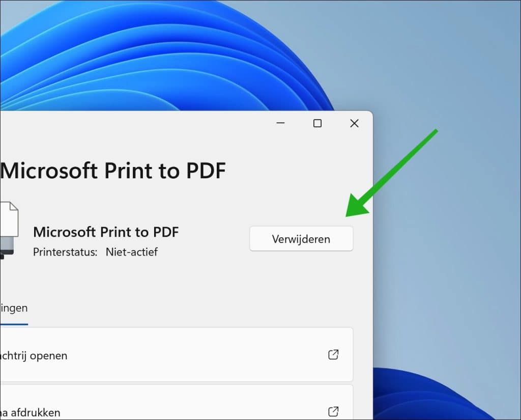The width and height of the screenshot is (521, 420).
Task: Open the external link icon for 'chtrij openen'
Action: [x=333, y=355]
